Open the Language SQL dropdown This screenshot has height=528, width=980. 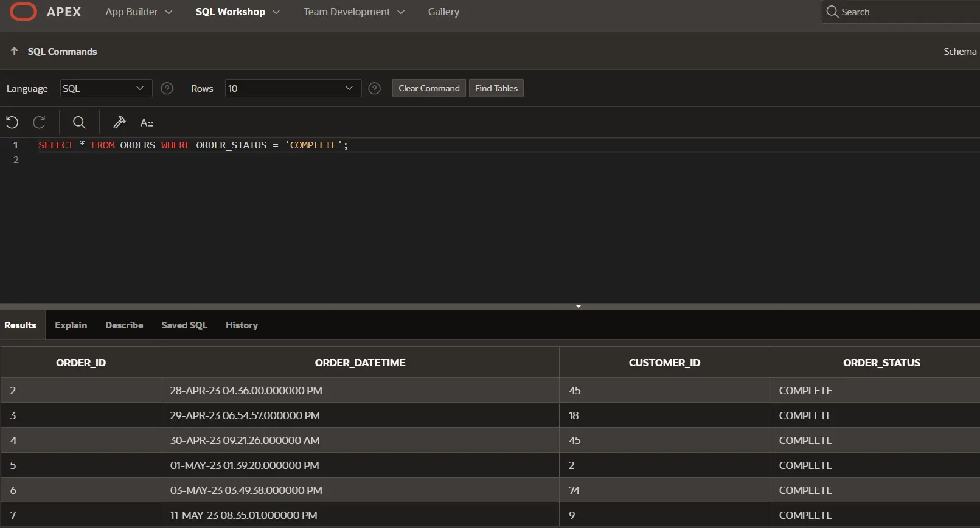[x=106, y=88]
